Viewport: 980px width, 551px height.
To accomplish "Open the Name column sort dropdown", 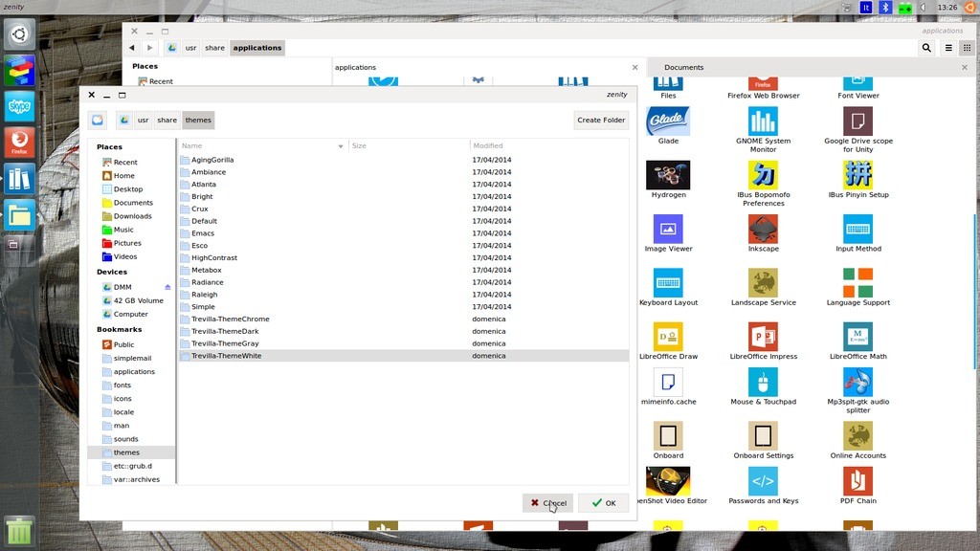I will pos(341,145).
